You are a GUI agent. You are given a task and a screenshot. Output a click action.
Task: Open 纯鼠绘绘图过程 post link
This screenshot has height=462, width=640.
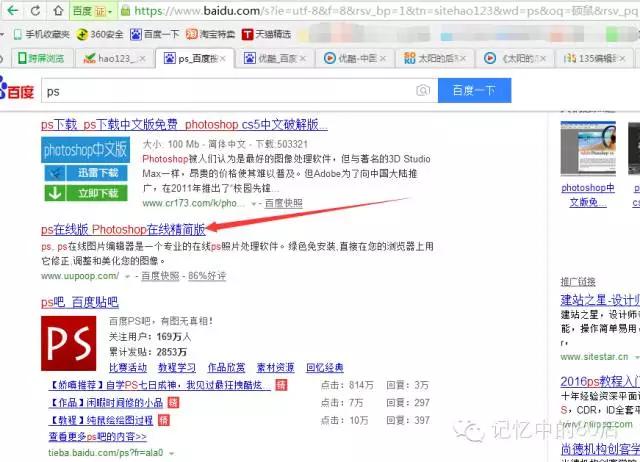coord(101,420)
